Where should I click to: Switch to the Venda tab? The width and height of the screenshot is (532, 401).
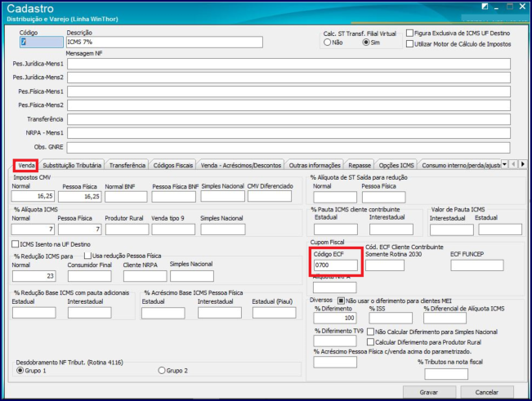[26, 166]
